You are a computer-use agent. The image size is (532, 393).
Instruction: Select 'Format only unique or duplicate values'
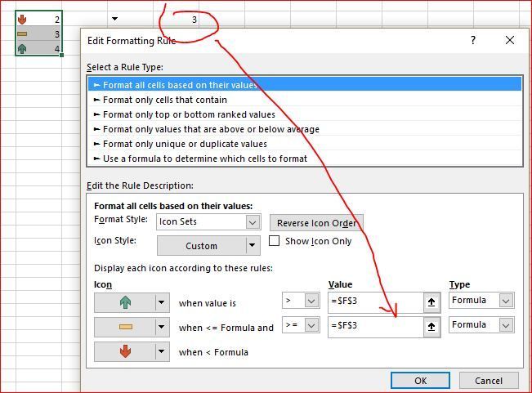(304, 144)
